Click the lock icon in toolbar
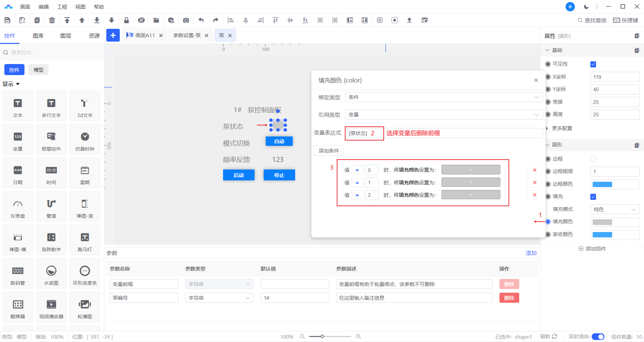 click(x=126, y=20)
